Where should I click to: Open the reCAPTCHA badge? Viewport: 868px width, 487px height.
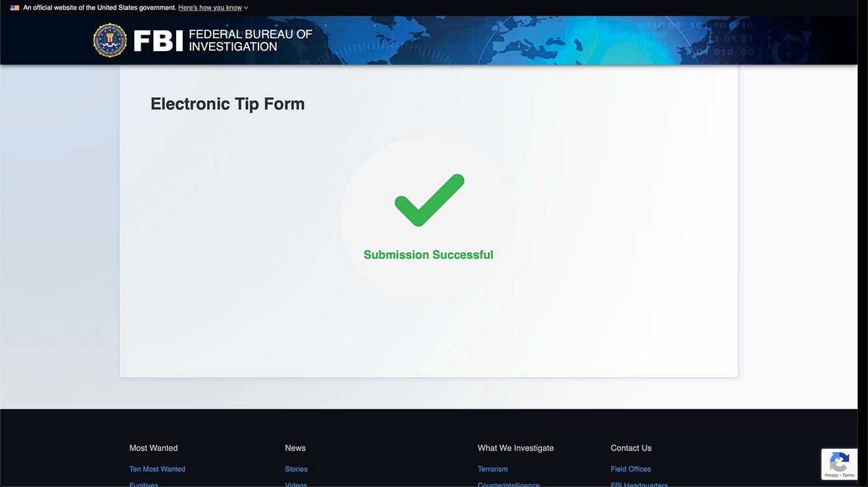pos(839,464)
